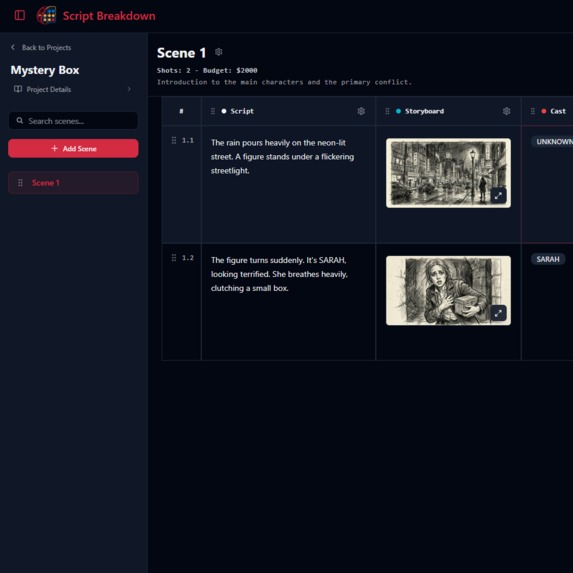This screenshot has width=573, height=573.
Task: Expand the rainy street storyboard image
Action: click(498, 196)
